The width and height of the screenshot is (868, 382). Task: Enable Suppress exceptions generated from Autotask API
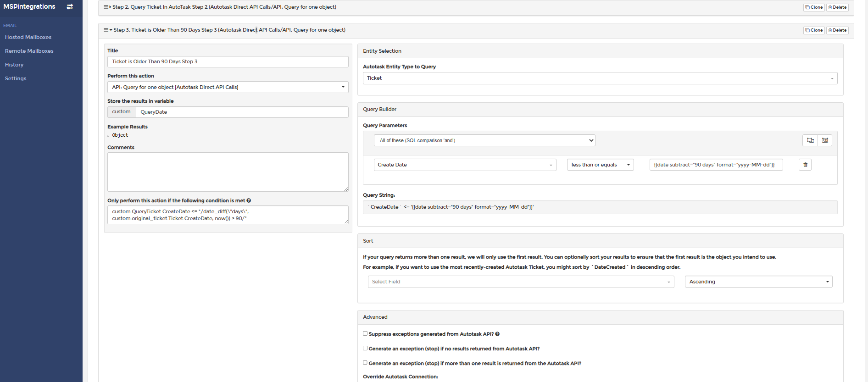(365, 333)
